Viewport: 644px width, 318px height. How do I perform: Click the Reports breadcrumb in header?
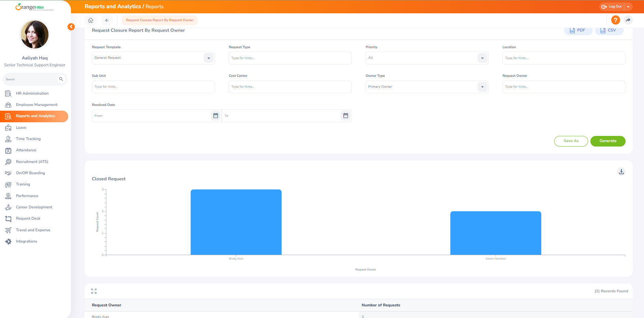155,6
